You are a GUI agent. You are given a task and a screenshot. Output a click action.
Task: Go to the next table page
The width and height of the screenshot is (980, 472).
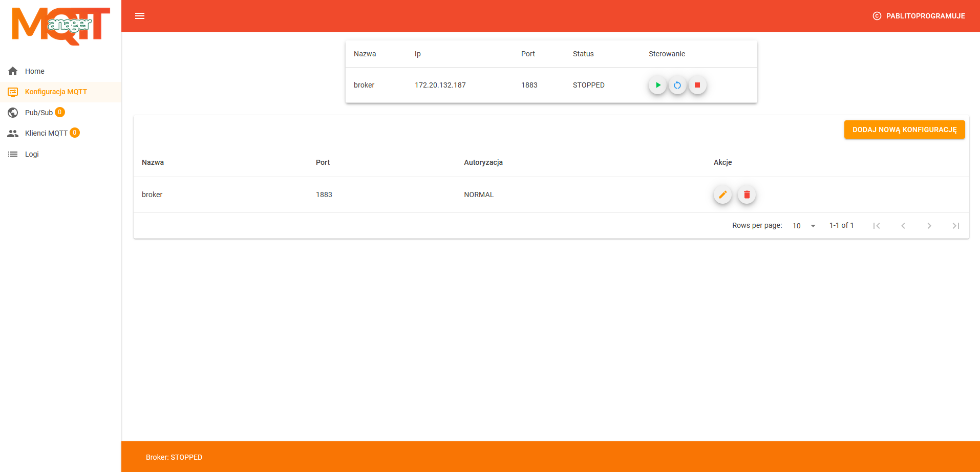(x=929, y=226)
